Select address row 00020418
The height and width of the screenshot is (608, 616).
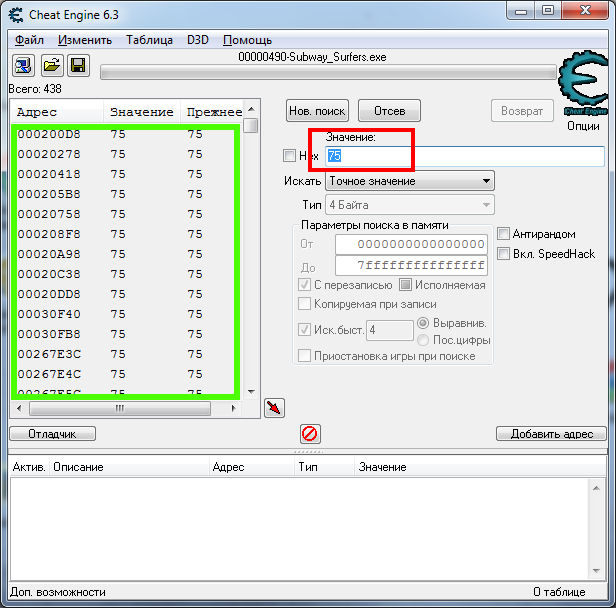pyautogui.click(x=126, y=174)
